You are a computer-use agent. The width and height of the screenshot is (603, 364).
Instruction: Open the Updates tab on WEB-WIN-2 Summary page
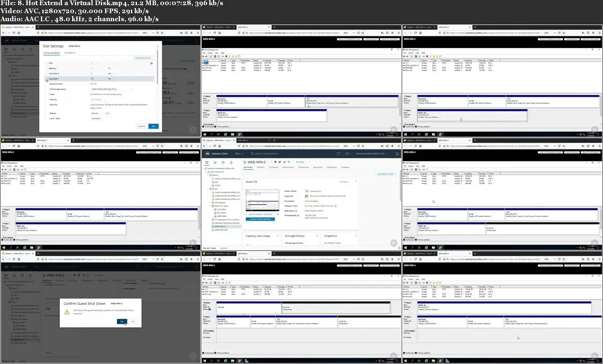point(345,167)
